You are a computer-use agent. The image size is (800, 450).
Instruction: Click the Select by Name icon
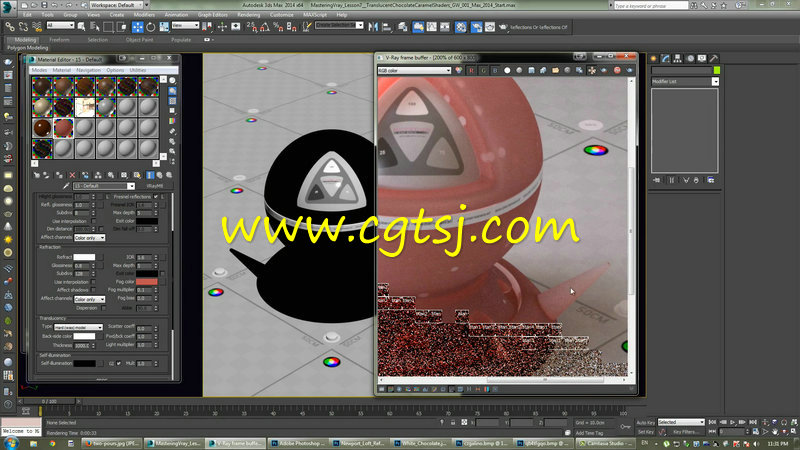[x=95, y=27]
